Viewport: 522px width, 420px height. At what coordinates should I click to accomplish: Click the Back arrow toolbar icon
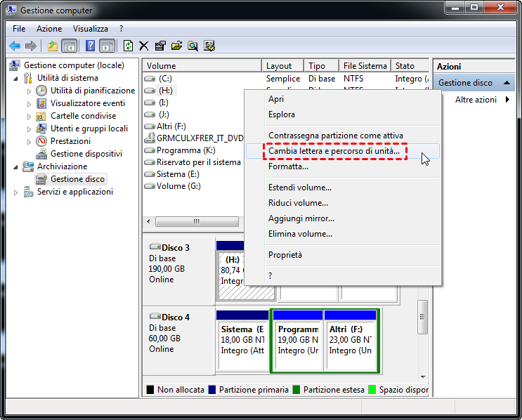[x=15, y=46]
